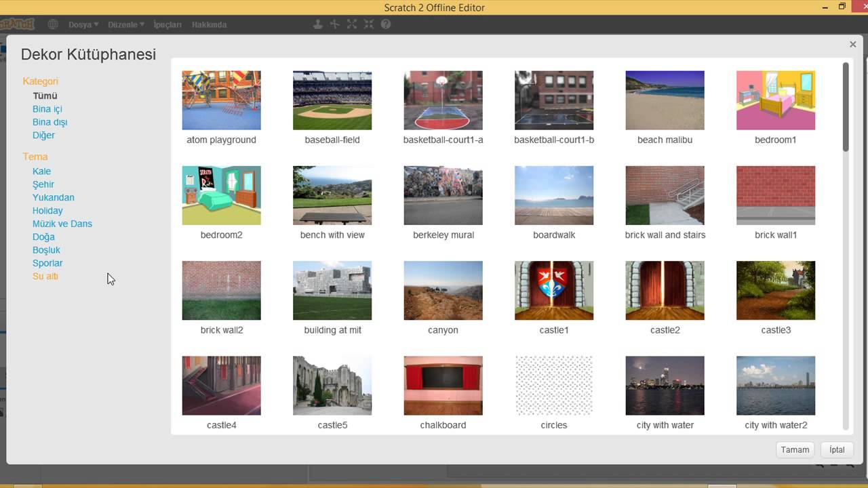Select the duplicate stamp tool icon
This screenshot has width=868, height=488.
click(317, 24)
